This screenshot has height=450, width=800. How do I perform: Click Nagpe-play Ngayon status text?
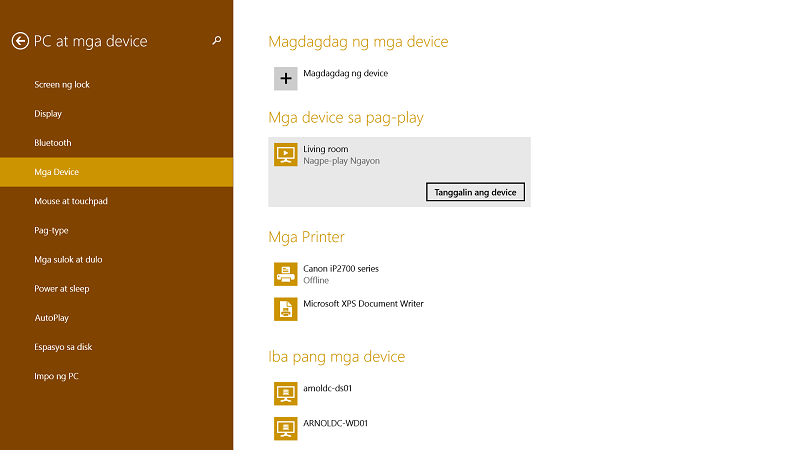[x=341, y=161]
